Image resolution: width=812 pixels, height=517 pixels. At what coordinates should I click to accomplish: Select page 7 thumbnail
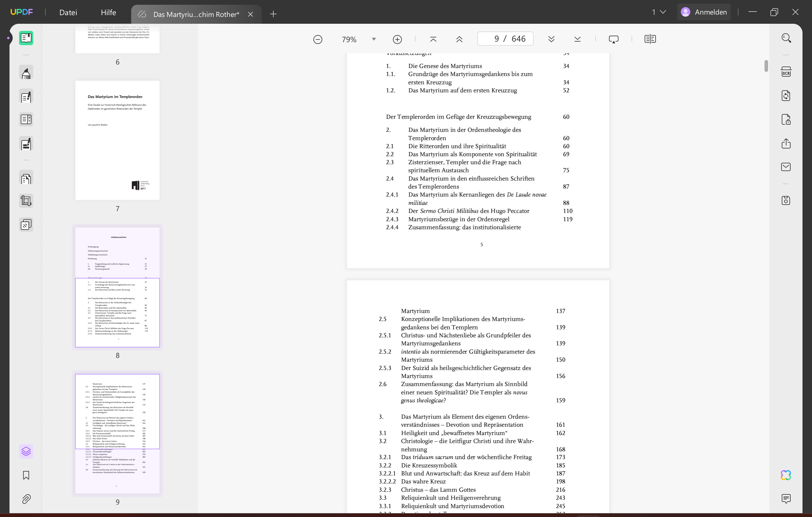pyautogui.click(x=117, y=140)
